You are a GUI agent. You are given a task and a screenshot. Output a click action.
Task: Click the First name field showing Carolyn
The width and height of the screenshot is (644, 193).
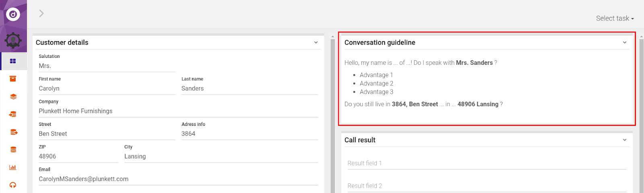click(x=107, y=88)
